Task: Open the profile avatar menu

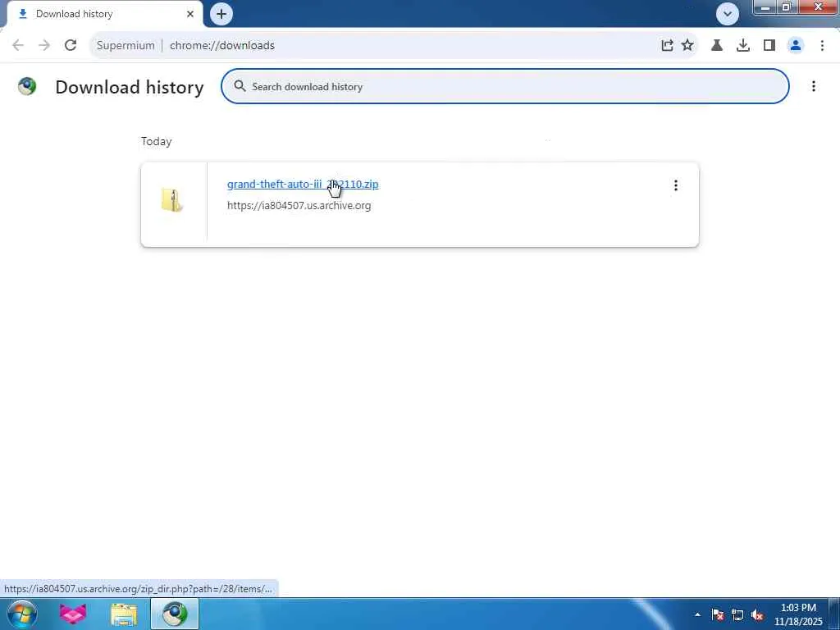Action: pos(796,46)
